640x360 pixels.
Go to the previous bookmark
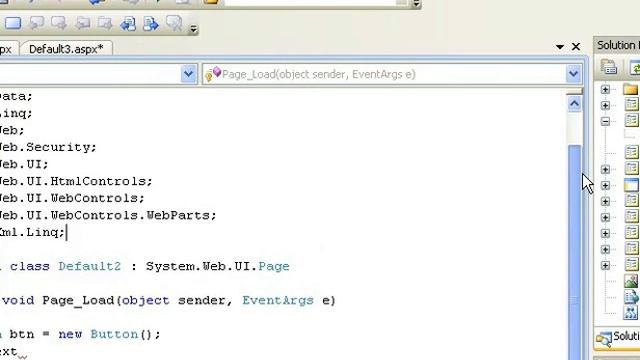coord(36,23)
